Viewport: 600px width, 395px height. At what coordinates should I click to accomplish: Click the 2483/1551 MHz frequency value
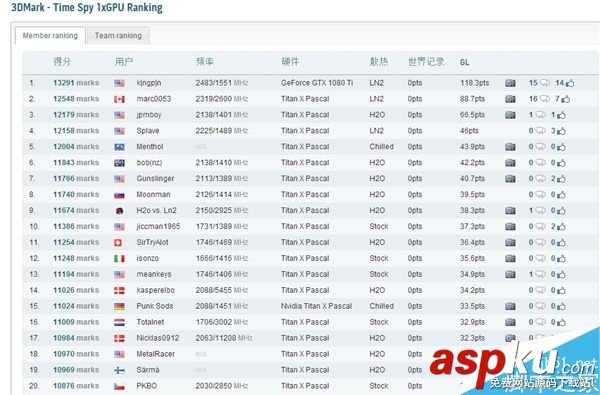222,83
